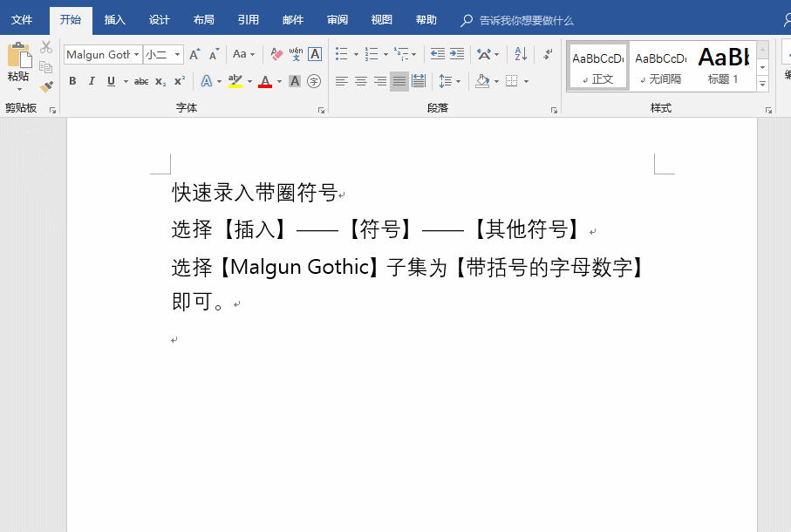Open the 文件 menu

(22, 20)
